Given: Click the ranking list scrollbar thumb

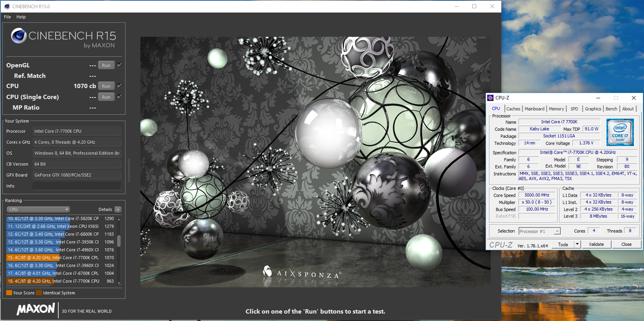Looking at the screenshot, I should tap(119, 241).
